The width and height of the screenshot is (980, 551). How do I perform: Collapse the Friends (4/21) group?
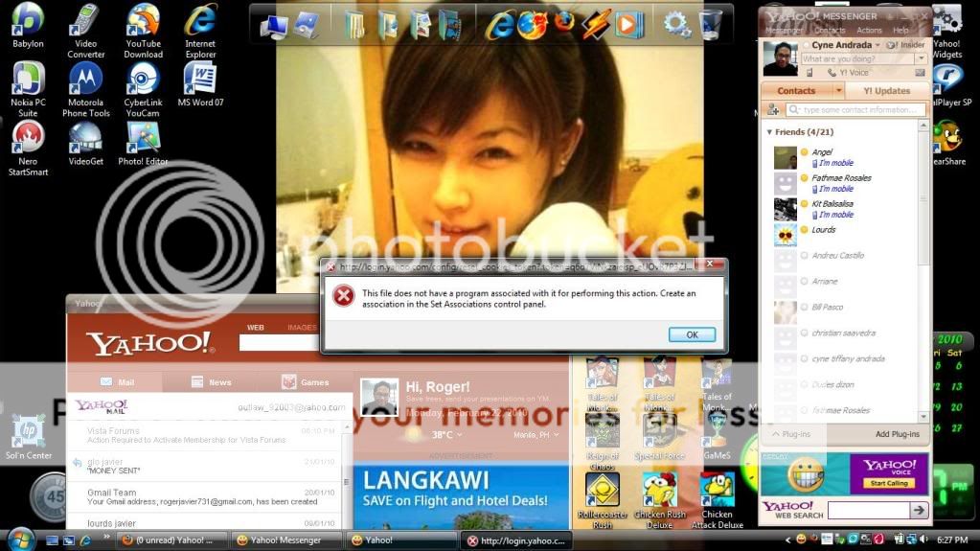click(769, 132)
